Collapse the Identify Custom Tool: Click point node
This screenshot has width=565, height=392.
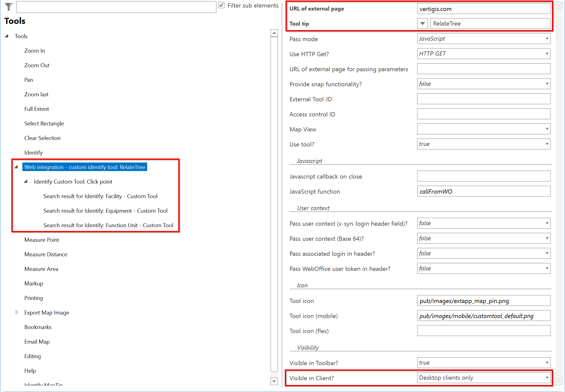click(26, 181)
